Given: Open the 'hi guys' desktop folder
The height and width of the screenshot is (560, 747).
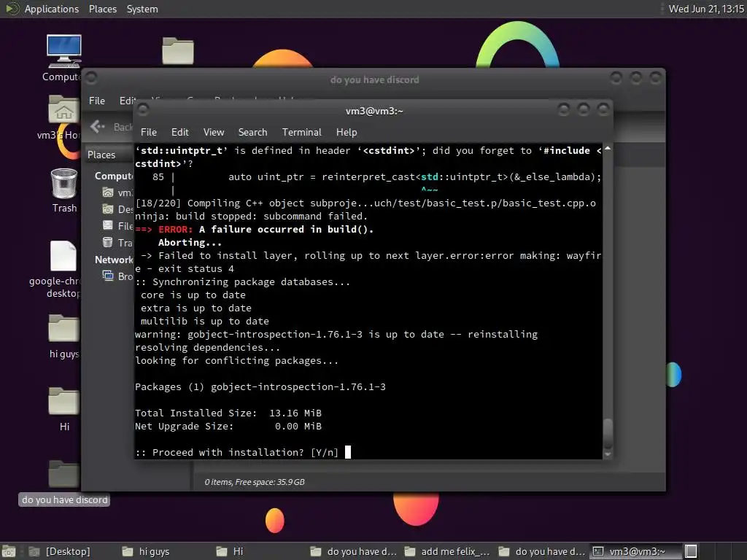Looking at the screenshot, I should point(63,328).
